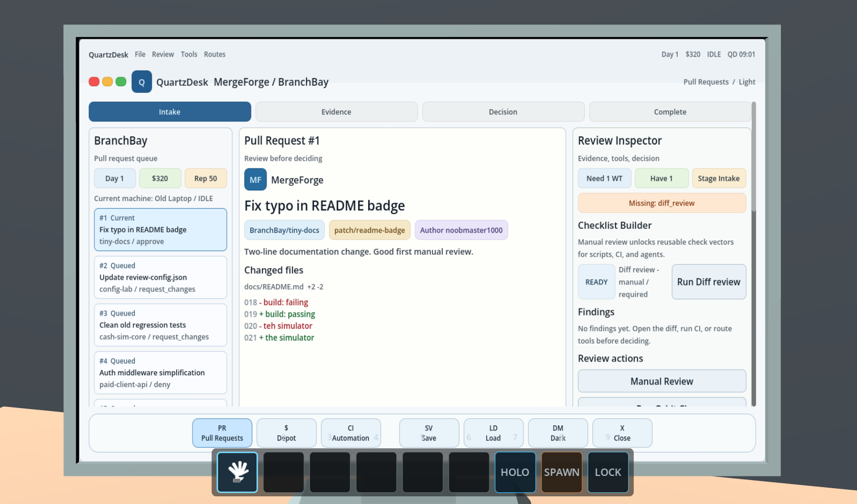The height and width of the screenshot is (504, 857).
Task: Click the $320 badge in BranchBay panel
Action: click(x=160, y=178)
